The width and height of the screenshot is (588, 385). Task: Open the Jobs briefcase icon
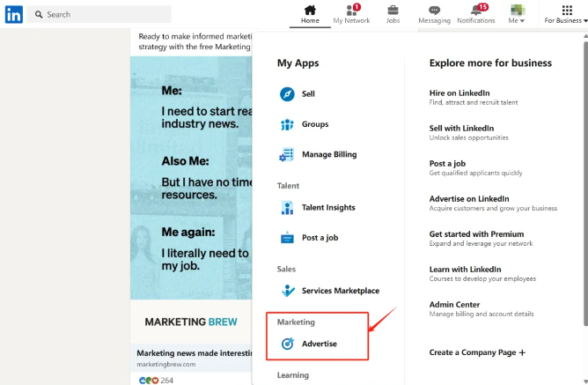tap(393, 10)
